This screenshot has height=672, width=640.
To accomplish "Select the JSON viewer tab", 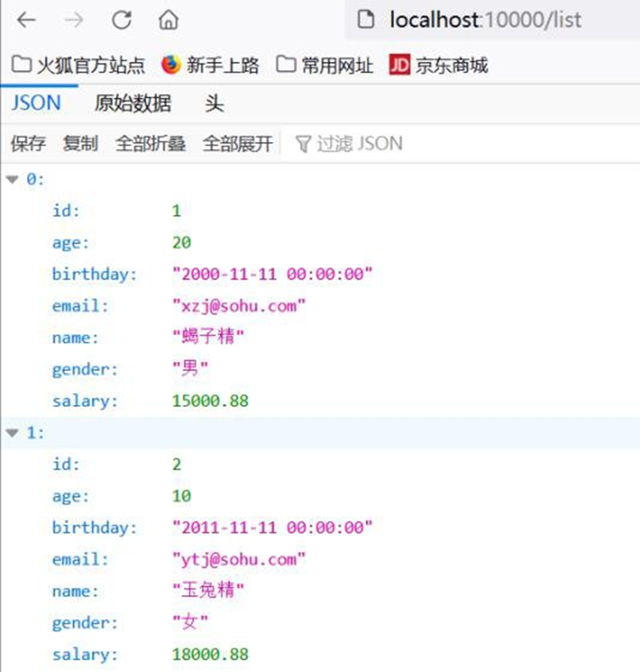I will coord(36,104).
